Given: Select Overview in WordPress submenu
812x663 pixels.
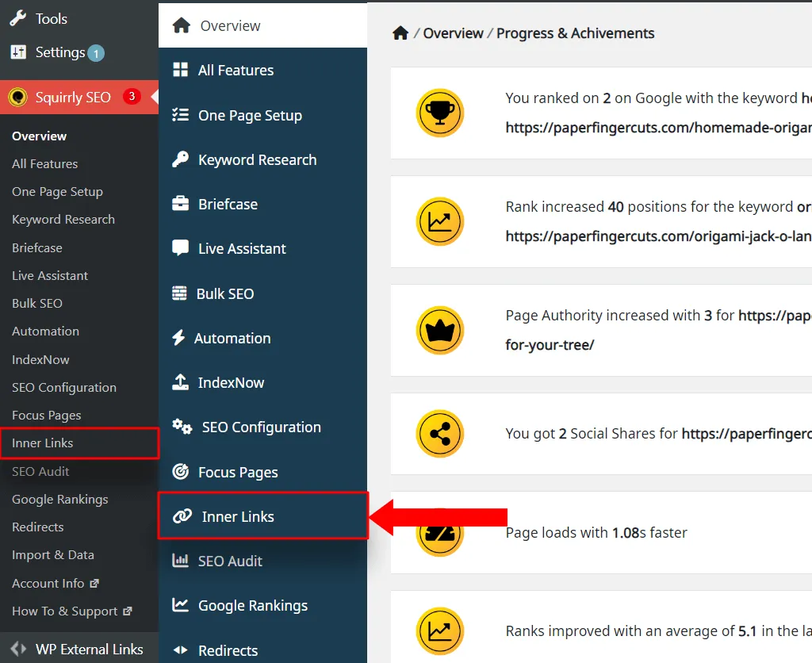Looking at the screenshot, I should [x=40, y=136].
